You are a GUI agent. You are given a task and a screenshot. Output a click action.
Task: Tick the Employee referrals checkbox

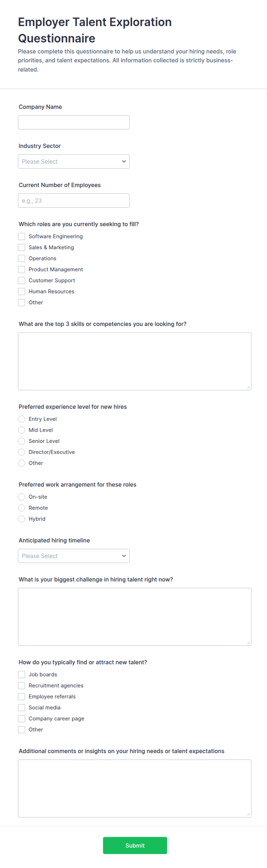click(22, 696)
